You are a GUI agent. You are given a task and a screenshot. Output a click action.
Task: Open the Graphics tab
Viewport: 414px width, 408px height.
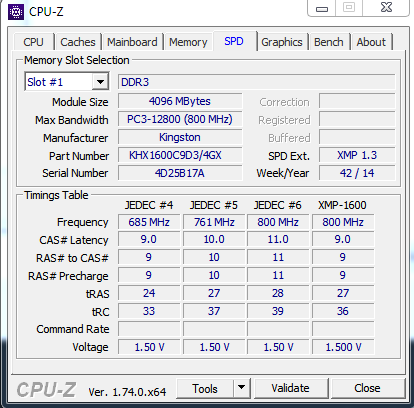coord(282,42)
